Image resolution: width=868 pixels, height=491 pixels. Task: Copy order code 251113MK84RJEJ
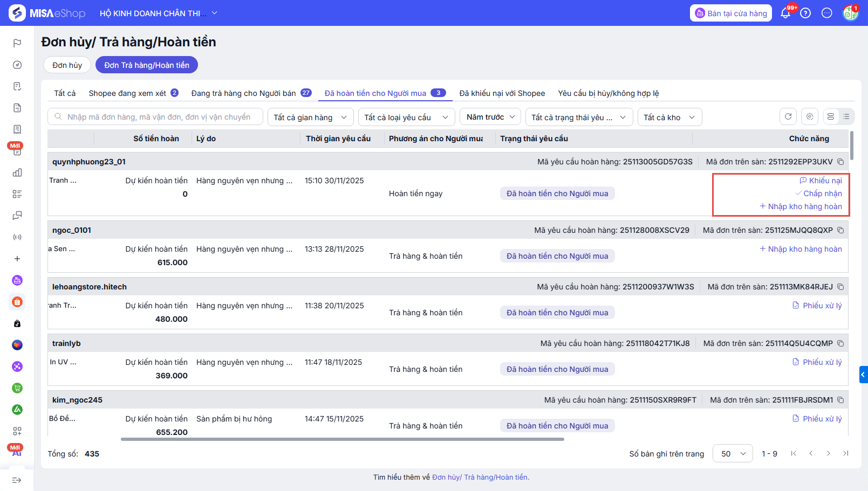coord(840,287)
